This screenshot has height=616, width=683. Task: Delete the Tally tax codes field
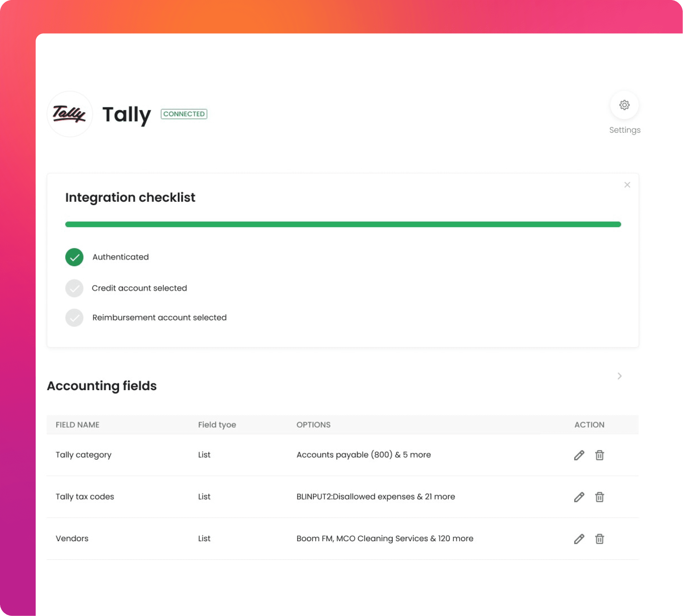(x=600, y=497)
